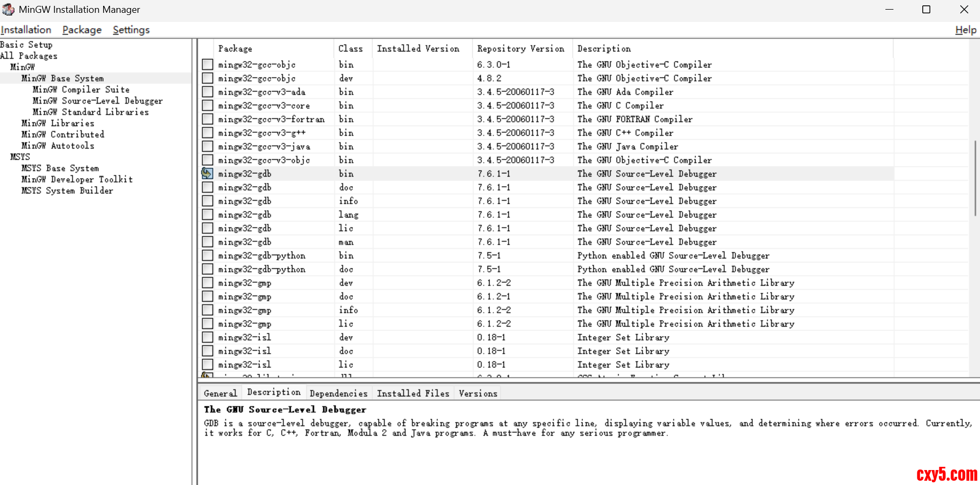Viewport: 980px width, 485px height.
Task: Select MSYS Base System tree item
Action: coord(60,168)
